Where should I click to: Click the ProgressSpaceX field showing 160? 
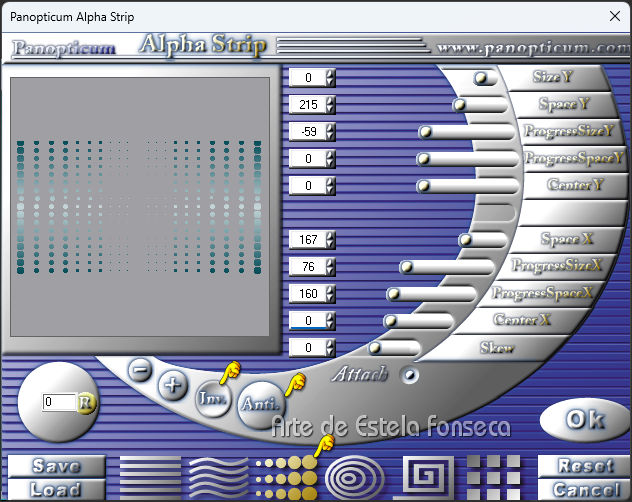tap(308, 294)
